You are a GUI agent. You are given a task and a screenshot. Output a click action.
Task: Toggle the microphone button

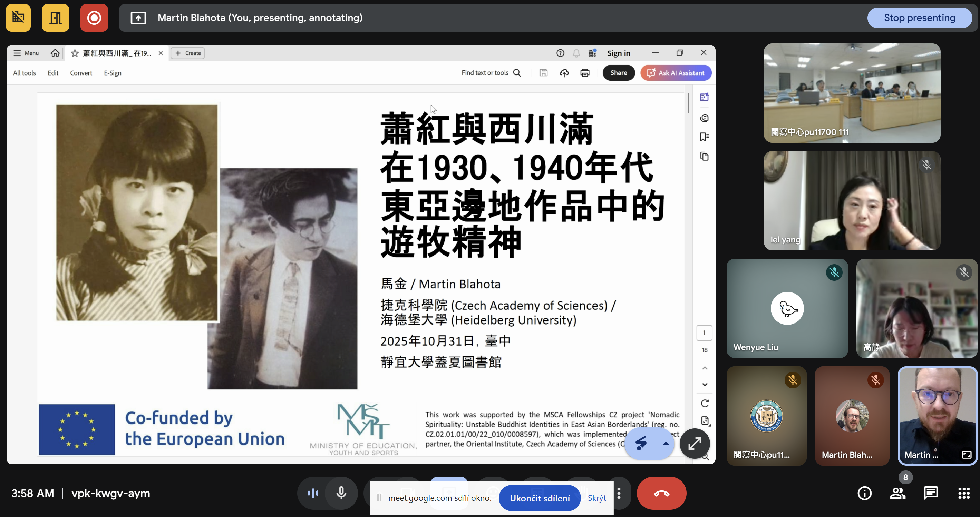tap(341, 493)
